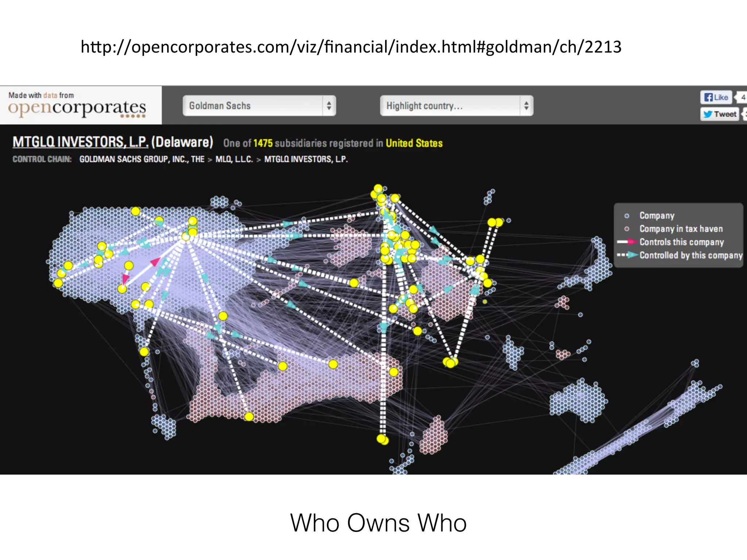The image size is (747, 560).
Task: Click MLQ, L.L.C. in the control chain
Action: coord(234,159)
